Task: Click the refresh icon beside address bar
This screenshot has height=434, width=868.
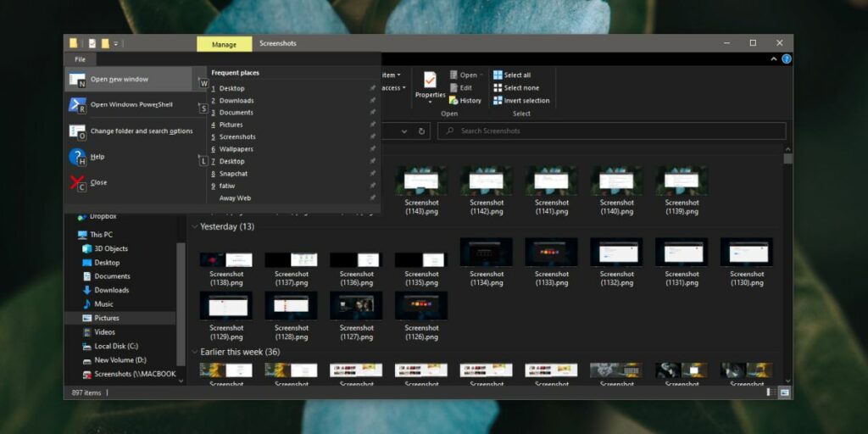Action: pos(422,131)
